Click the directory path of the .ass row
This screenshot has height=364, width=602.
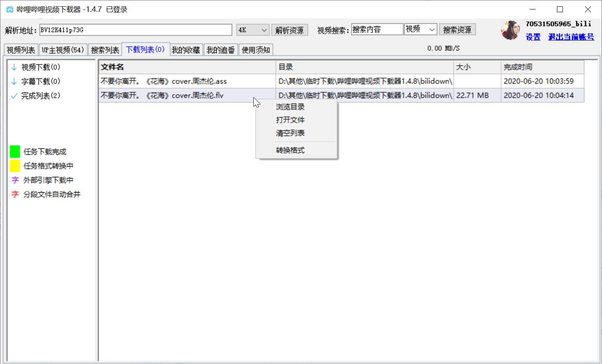[x=364, y=81]
